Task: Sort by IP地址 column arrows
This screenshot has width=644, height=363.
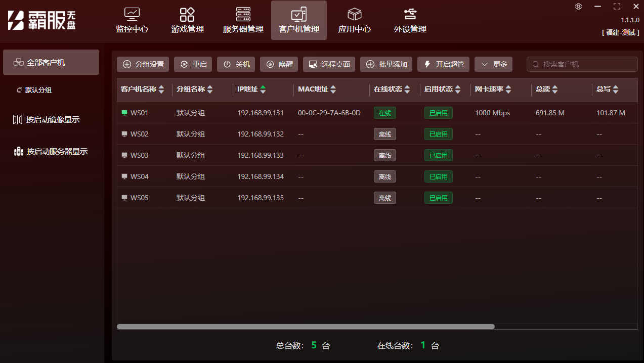Action: pyautogui.click(x=263, y=89)
